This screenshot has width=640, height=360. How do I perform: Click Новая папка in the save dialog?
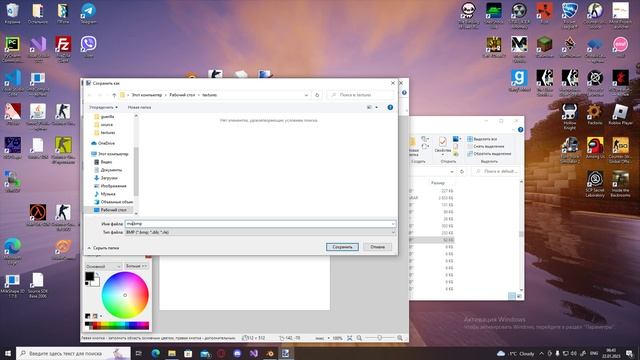139,107
